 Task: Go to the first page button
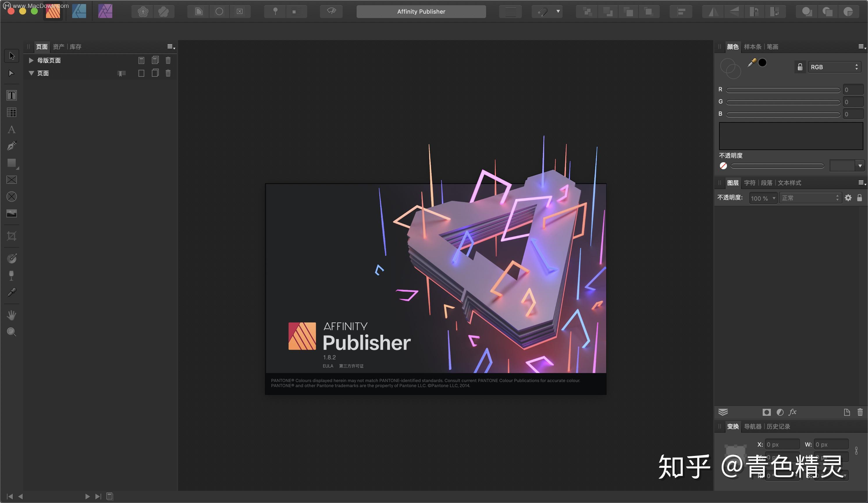click(10, 496)
